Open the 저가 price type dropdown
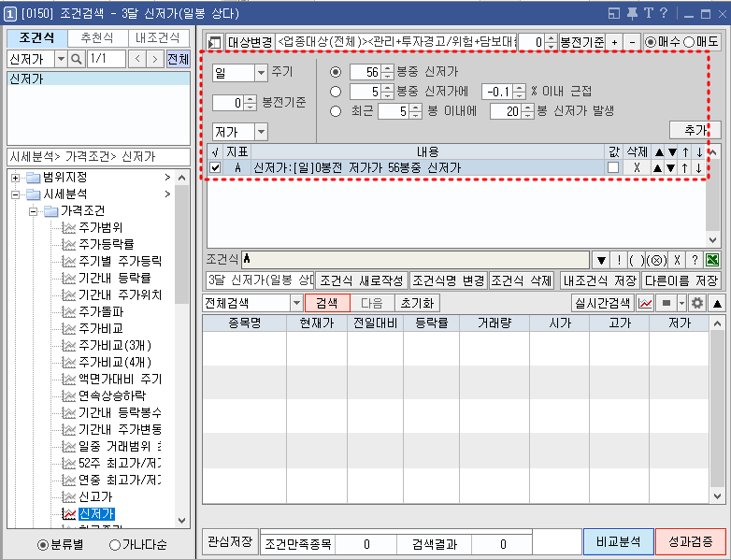Viewport: 731px width, 560px height. point(261,132)
